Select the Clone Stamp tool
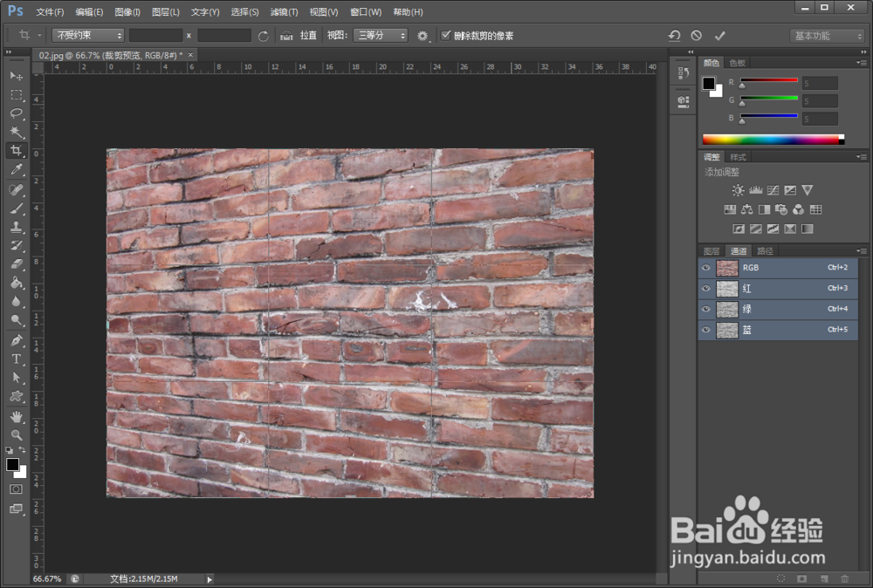Screen dimensions: 873x588 (x=16, y=227)
